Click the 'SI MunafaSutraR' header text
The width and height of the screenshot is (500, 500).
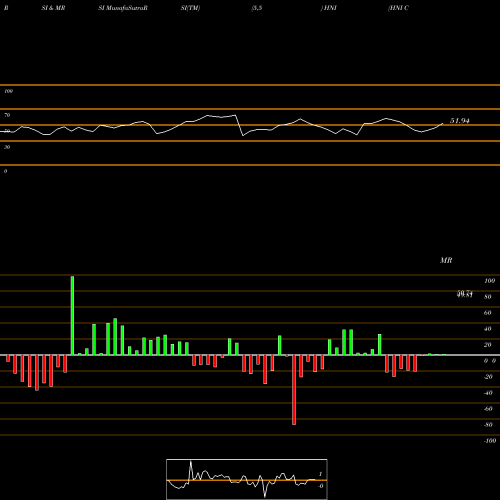point(123,8)
